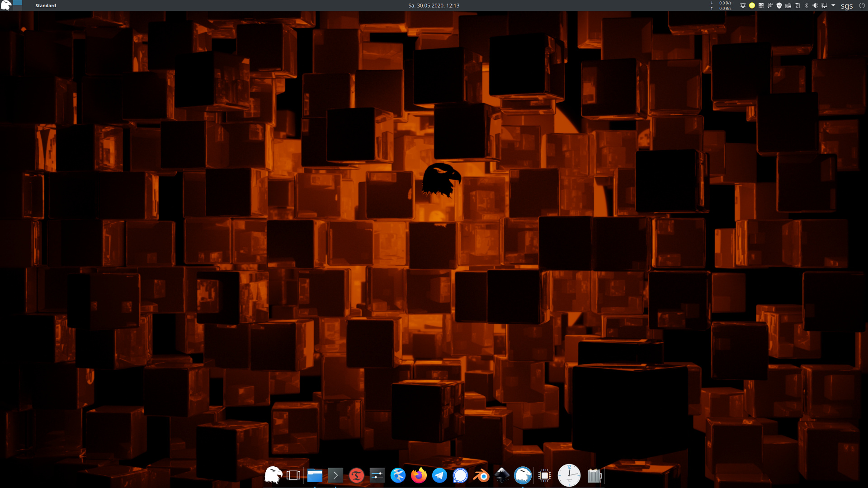The image size is (868, 488).
Task: Open the eagle launcher in the dock
Action: click(x=273, y=475)
